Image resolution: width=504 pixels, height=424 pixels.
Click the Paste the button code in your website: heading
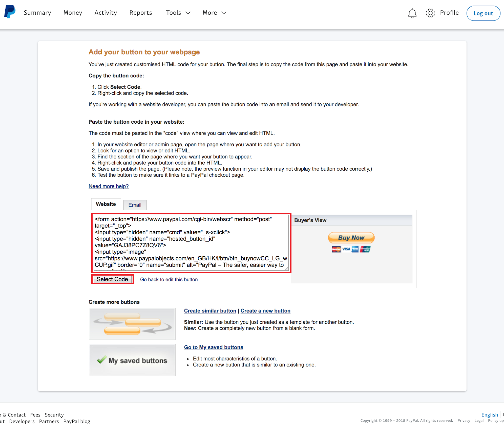coord(136,122)
